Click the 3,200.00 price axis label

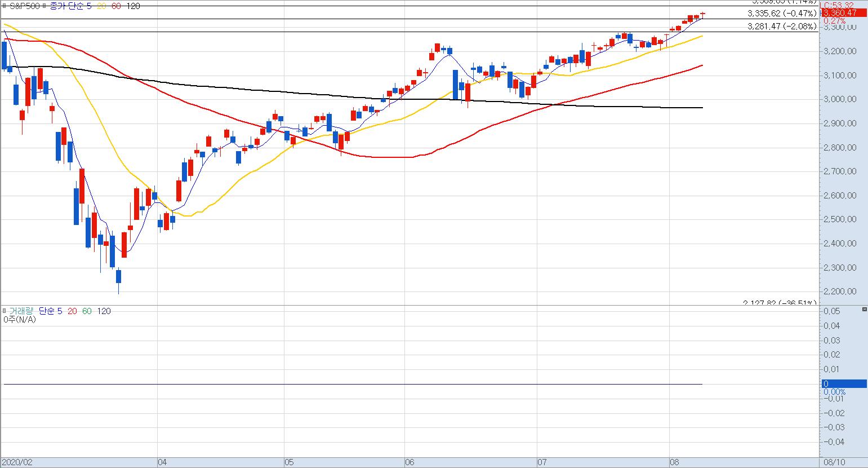tap(840, 51)
